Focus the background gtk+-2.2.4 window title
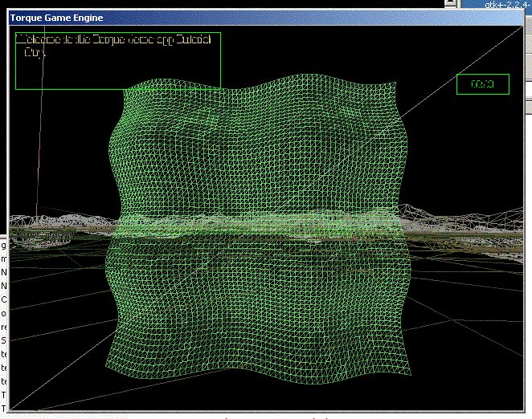Viewport: 532px width, 419px height. click(506, 4)
